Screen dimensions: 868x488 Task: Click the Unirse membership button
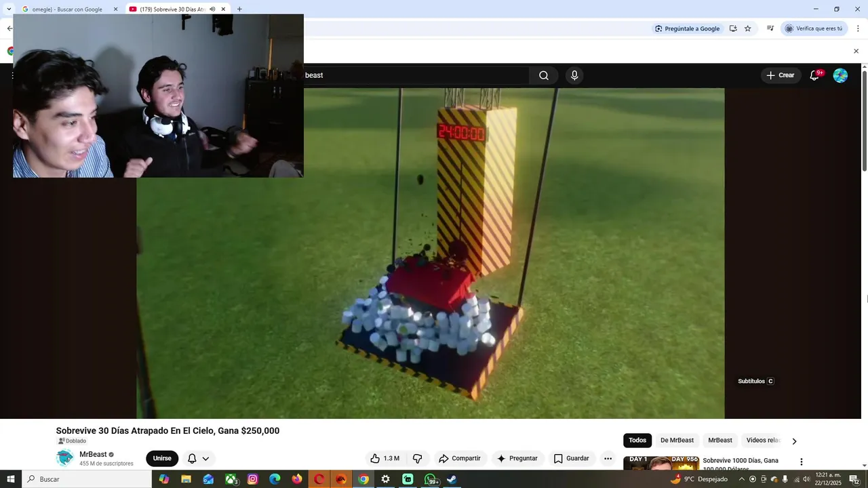pyautogui.click(x=162, y=458)
